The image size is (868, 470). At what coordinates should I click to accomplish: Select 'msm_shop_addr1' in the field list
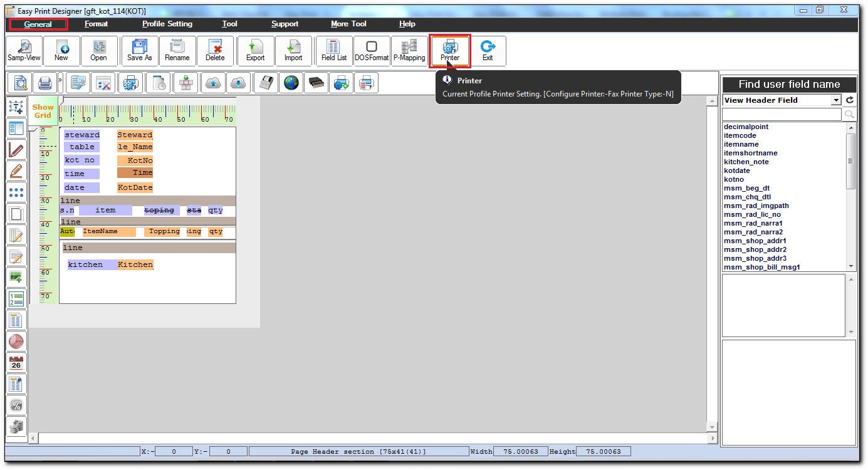pos(755,241)
